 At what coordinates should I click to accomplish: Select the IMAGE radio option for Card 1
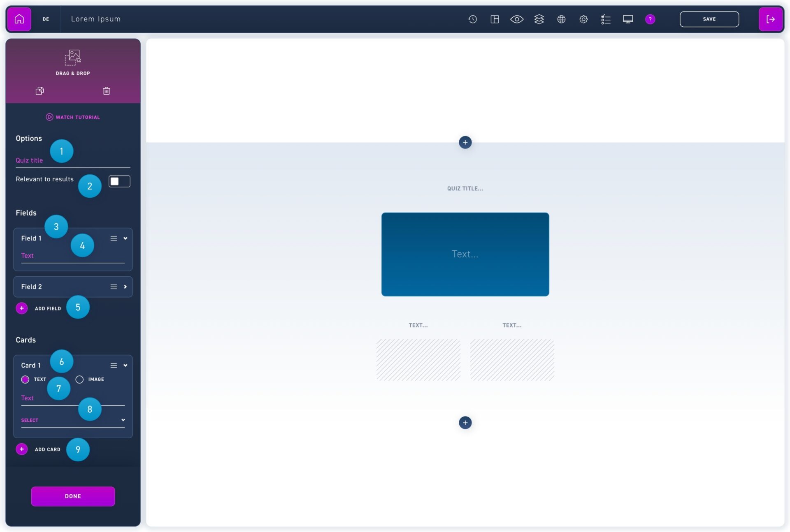pyautogui.click(x=79, y=379)
